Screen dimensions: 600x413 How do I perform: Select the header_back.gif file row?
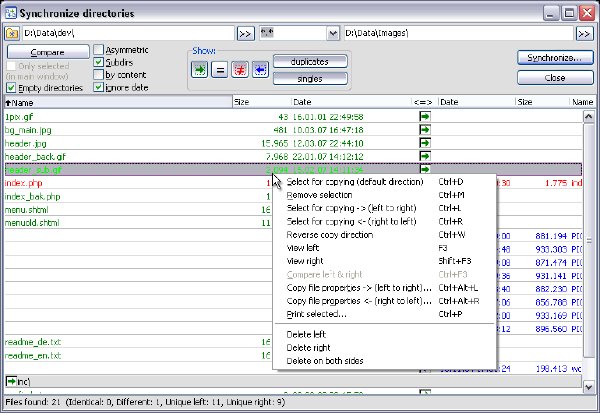(x=293, y=156)
